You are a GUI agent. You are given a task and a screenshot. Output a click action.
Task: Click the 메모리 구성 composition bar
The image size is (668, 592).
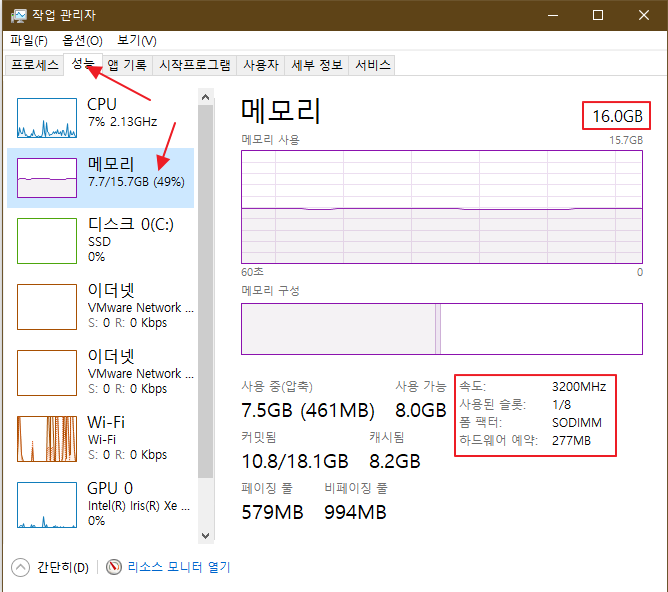pyautogui.click(x=441, y=329)
